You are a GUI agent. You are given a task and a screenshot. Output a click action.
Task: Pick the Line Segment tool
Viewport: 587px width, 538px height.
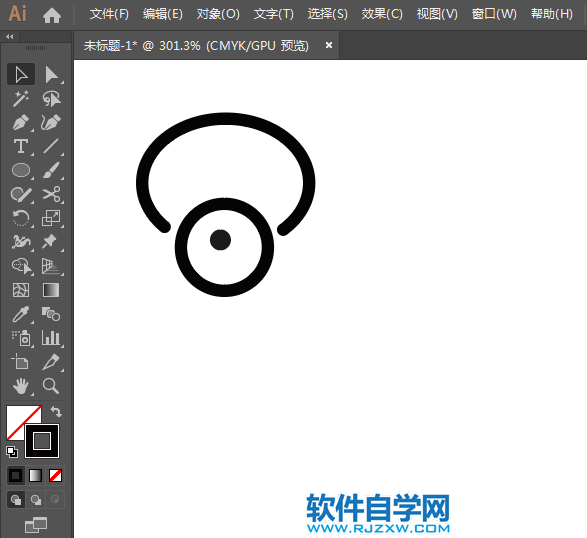pos(51,146)
